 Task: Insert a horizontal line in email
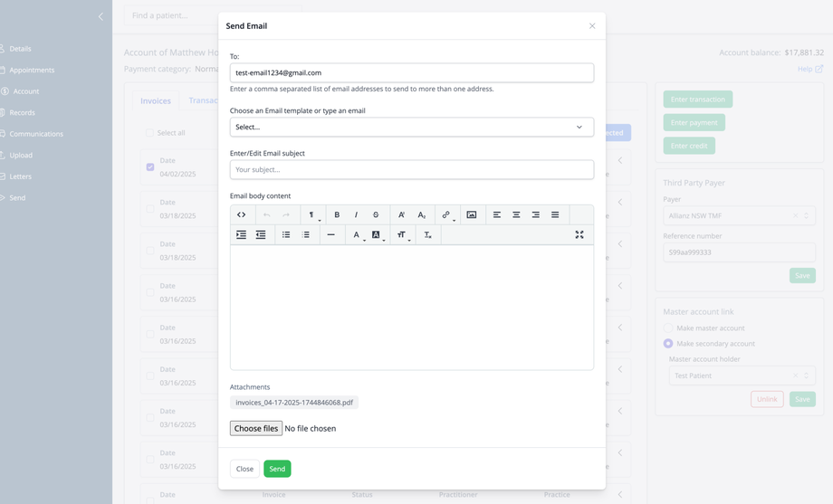pyautogui.click(x=331, y=234)
